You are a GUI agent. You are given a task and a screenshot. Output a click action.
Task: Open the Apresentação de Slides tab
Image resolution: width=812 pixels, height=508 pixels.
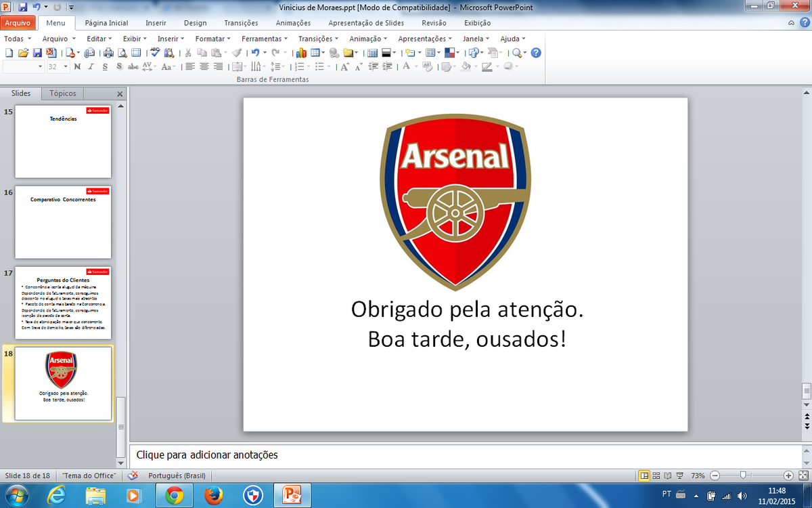pyautogui.click(x=366, y=23)
